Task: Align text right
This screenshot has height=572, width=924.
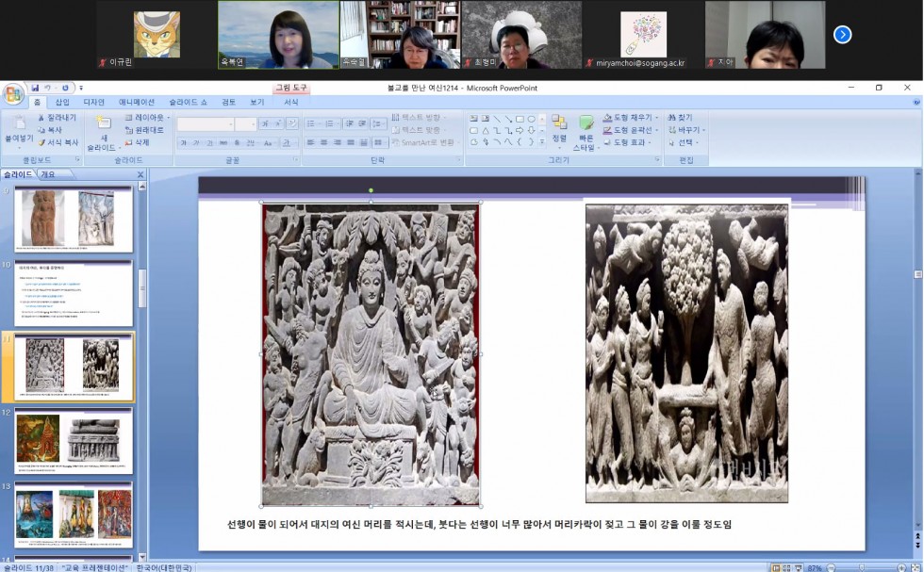Action: pos(338,142)
